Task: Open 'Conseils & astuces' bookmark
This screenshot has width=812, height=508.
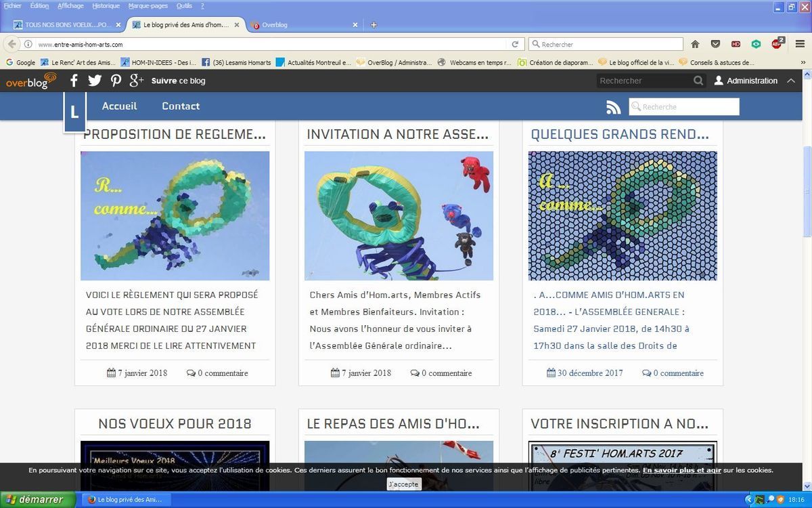Action: click(717, 62)
